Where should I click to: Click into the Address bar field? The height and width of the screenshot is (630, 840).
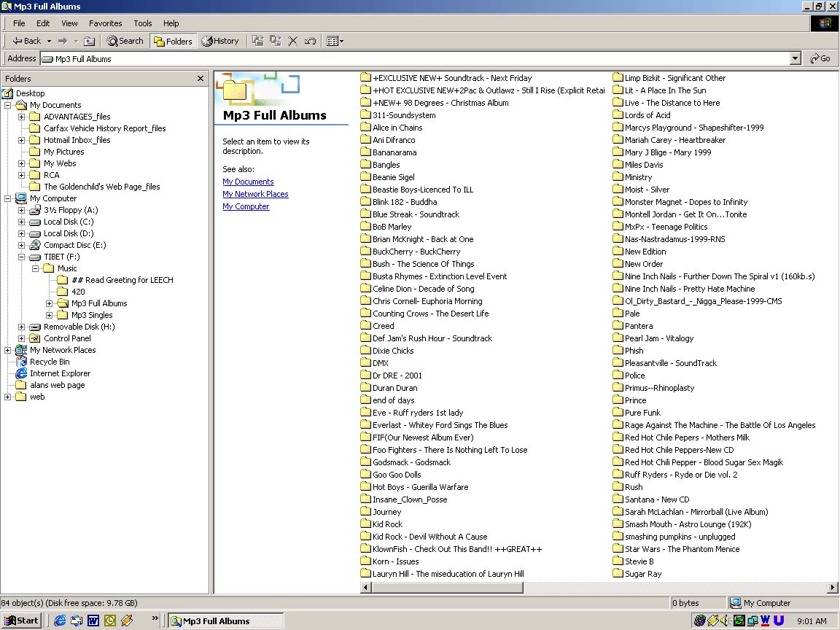[415, 58]
